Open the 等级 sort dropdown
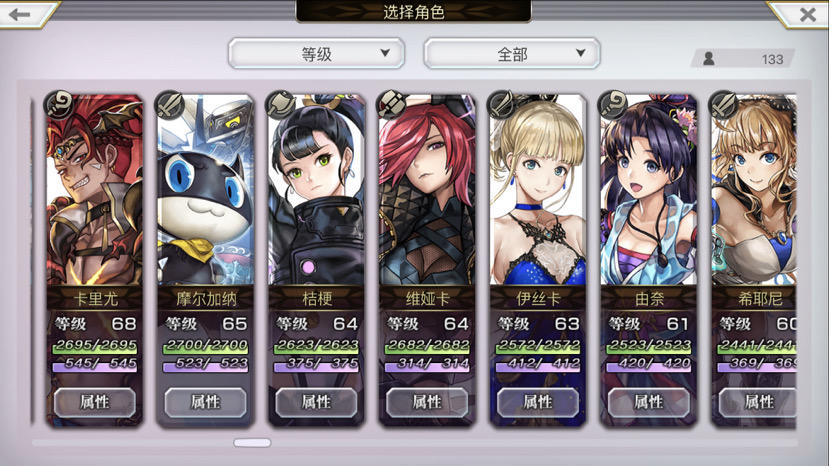The height and width of the screenshot is (466, 829). click(x=316, y=53)
